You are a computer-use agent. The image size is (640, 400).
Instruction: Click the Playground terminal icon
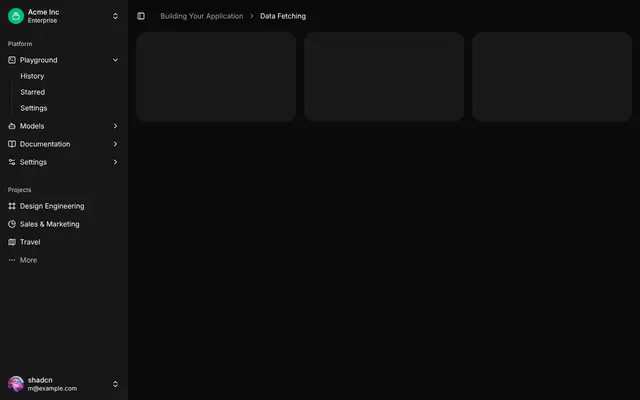click(x=12, y=60)
